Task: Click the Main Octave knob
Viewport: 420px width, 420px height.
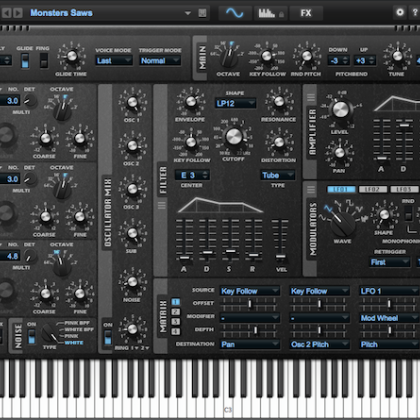Action: pos(229,57)
